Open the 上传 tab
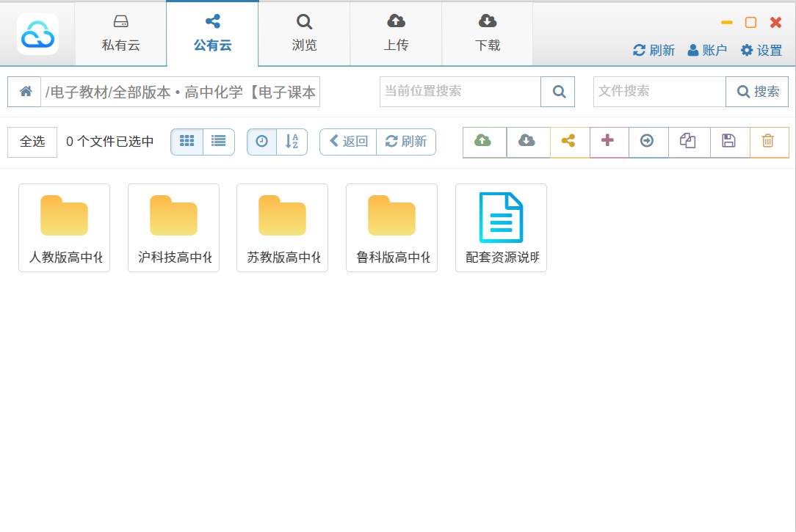This screenshot has width=796, height=532. point(396,34)
